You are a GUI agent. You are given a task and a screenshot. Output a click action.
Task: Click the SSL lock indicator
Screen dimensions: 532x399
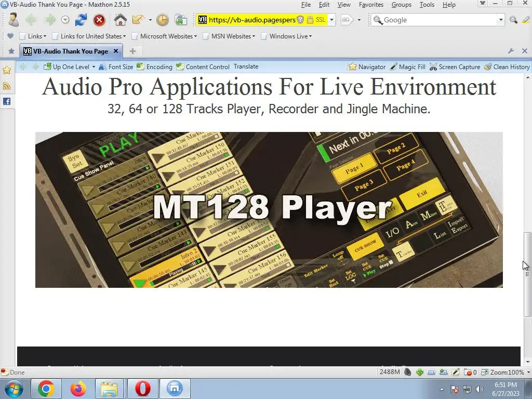(315, 20)
